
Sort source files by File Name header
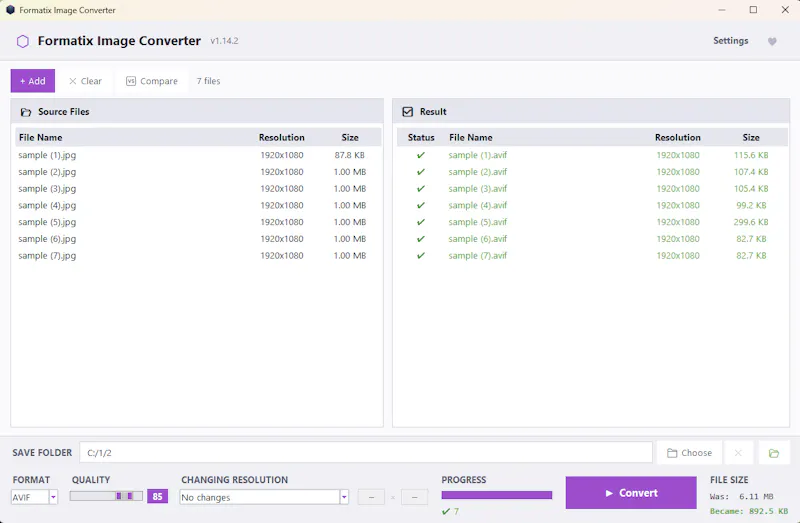[40, 138]
